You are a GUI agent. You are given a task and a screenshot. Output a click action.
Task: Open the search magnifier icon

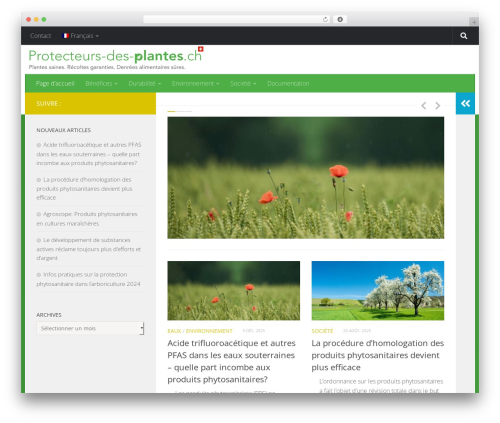tap(463, 36)
